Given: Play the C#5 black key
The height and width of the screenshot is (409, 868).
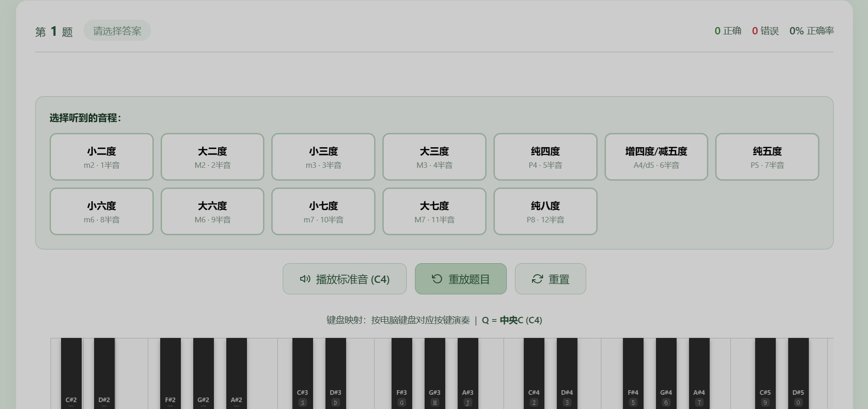Looking at the screenshot, I should [765, 373].
